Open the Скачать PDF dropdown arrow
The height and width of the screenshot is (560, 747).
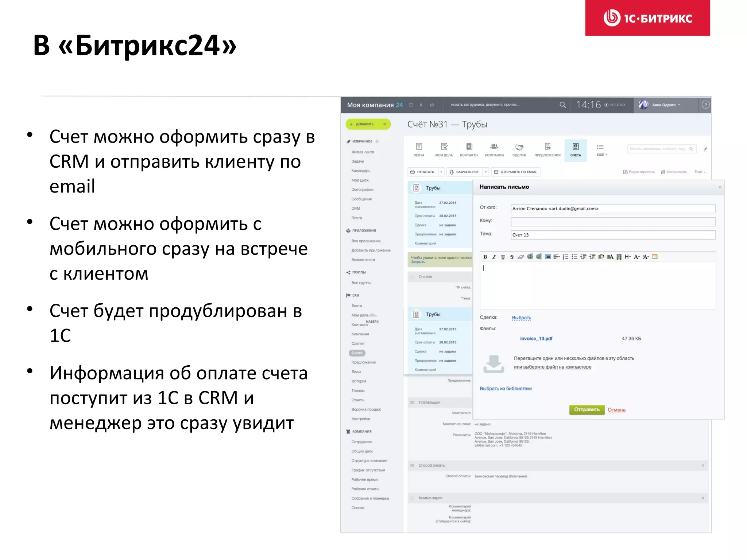tap(485, 172)
